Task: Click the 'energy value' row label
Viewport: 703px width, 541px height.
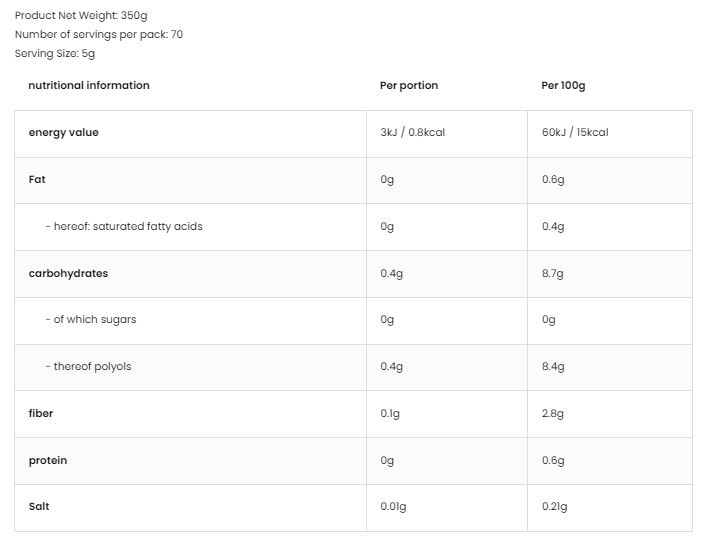Action: [x=64, y=133]
